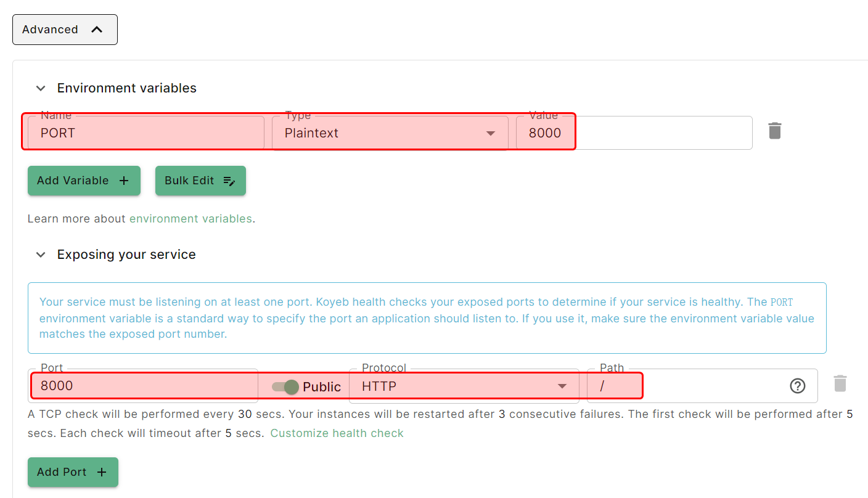The width and height of the screenshot is (868, 498).
Task: Click the plus icon in Add Port
Action: coord(102,472)
